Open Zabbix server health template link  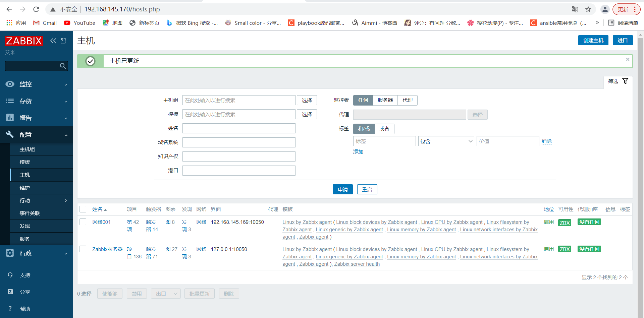point(357,264)
